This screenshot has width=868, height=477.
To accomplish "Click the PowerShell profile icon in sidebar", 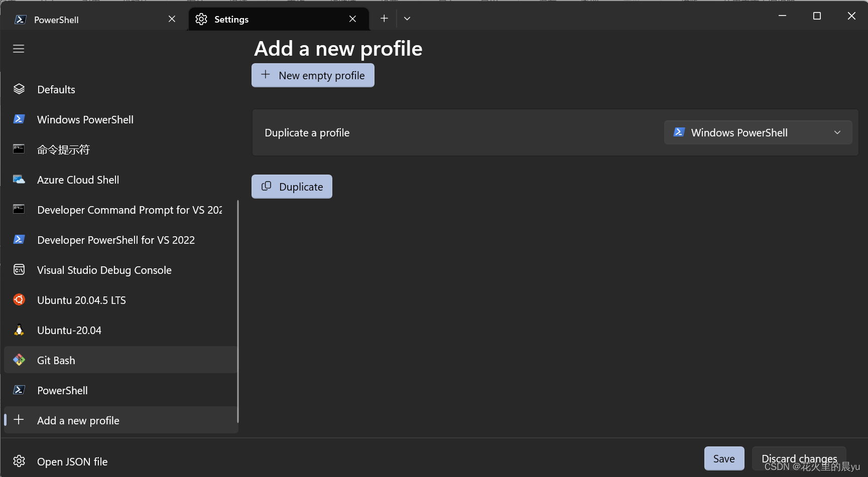I will [19, 390].
